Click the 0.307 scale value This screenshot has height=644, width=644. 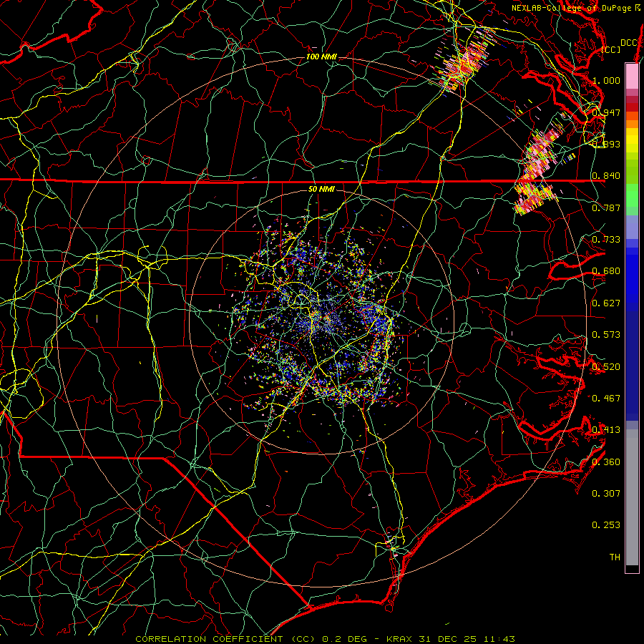pyautogui.click(x=606, y=494)
